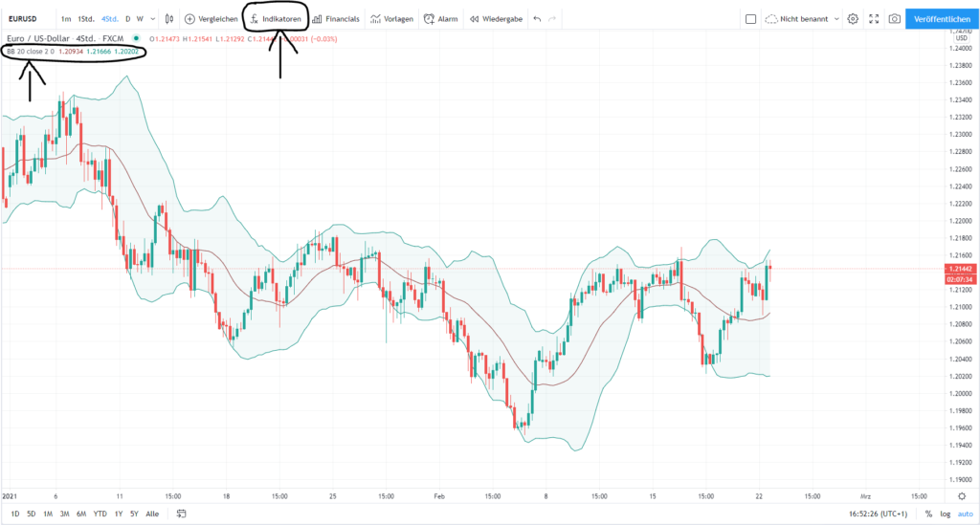Open the Financials panel

(x=336, y=18)
